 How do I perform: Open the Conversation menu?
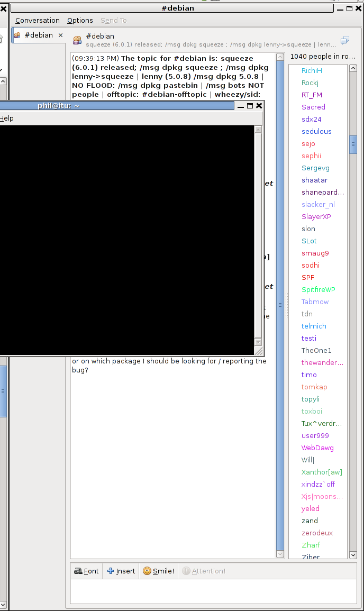click(x=37, y=21)
